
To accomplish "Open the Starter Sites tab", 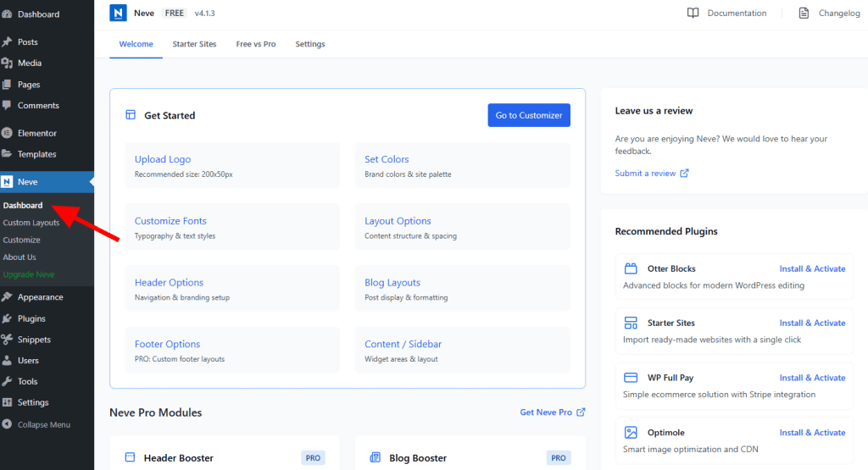I will (x=194, y=44).
